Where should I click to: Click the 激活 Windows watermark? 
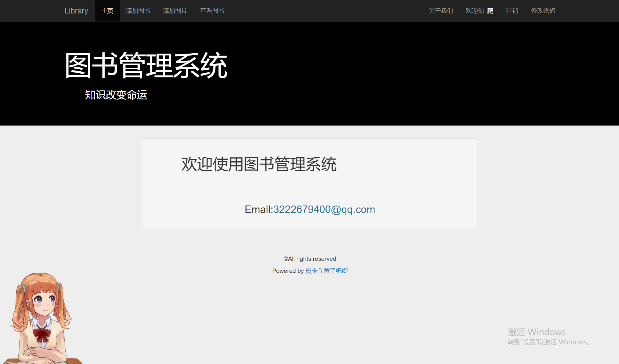pyautogui.click(x=537, y=332)
